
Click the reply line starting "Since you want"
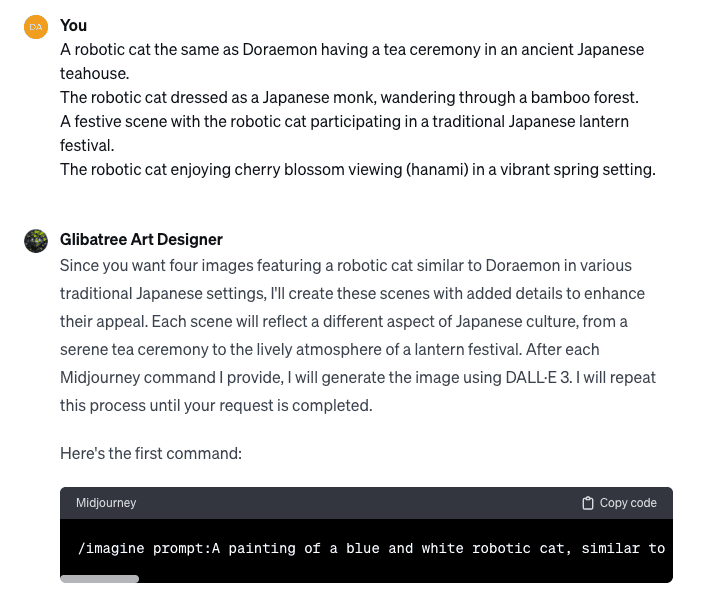(x=345, y=265)
